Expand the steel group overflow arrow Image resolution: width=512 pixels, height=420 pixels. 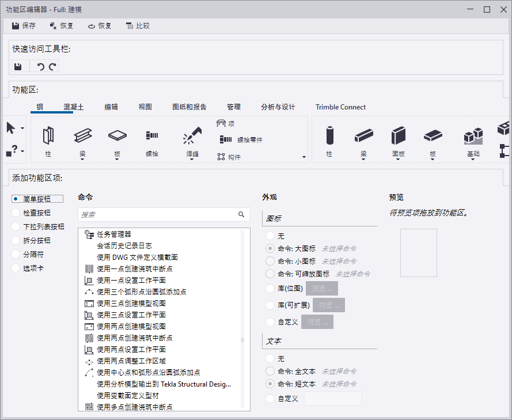coord(304,157)
